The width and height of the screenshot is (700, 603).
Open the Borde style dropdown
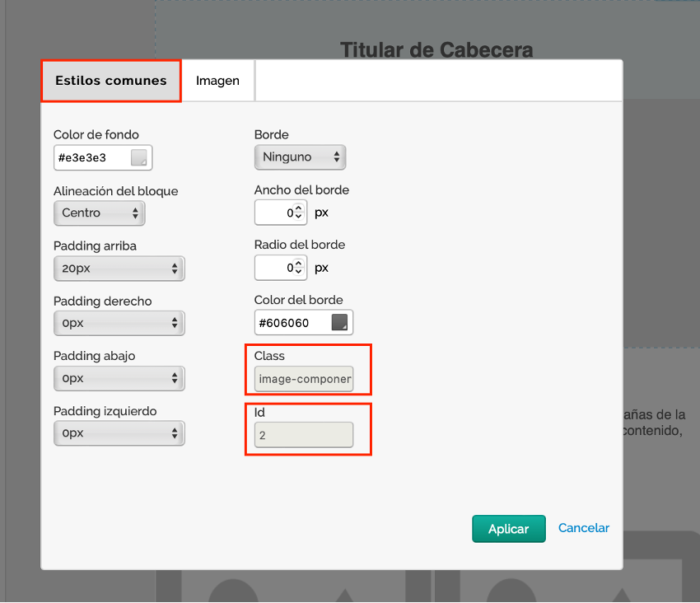pos(300,157)
